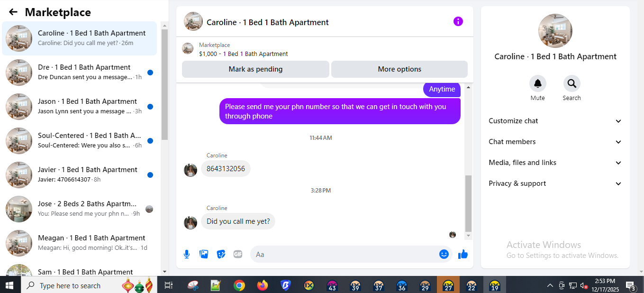Open Javier's conversation in the list
644x293 pixels.
[x=80, y=175]
